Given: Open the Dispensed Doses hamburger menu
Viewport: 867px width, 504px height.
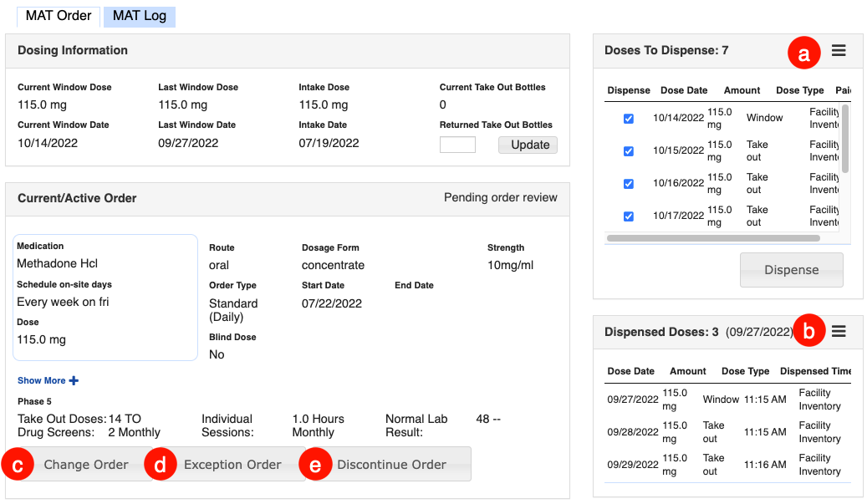Looking at the screenshot, I should point(839,332).
